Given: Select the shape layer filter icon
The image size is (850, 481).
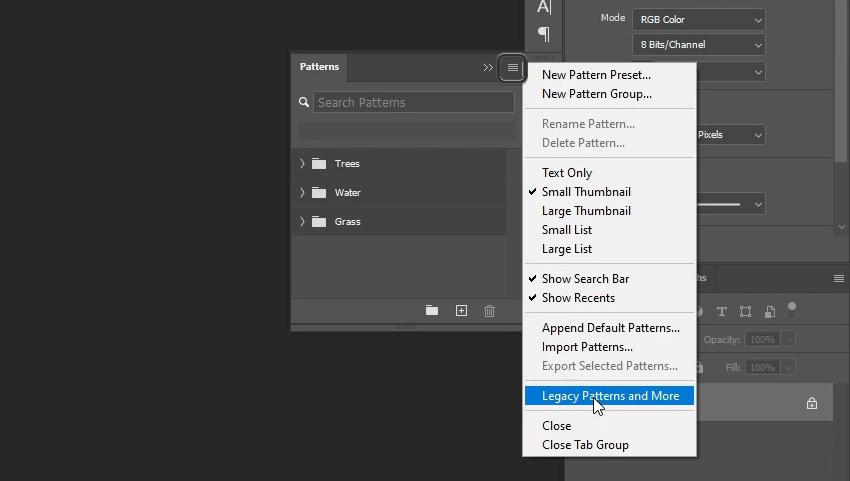Looking at the screenshot, I should (x=745, y=311).
